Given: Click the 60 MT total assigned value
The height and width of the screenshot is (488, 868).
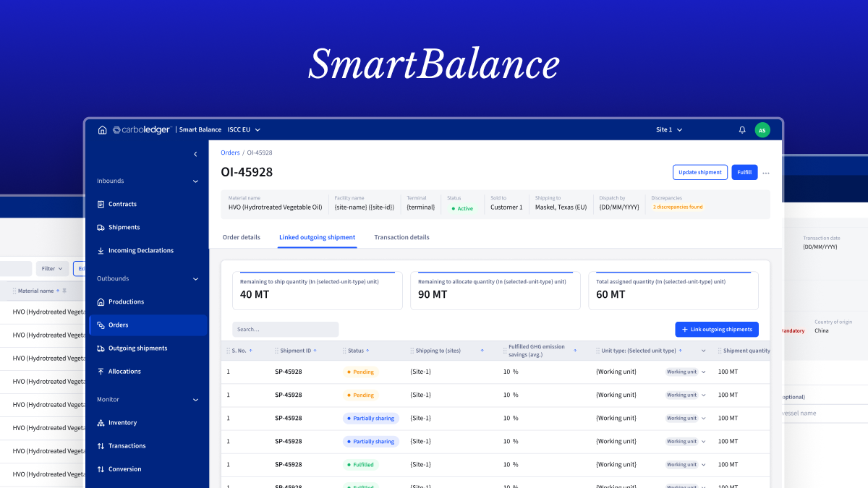Looking at the screenshot, I should click(611, 294).
